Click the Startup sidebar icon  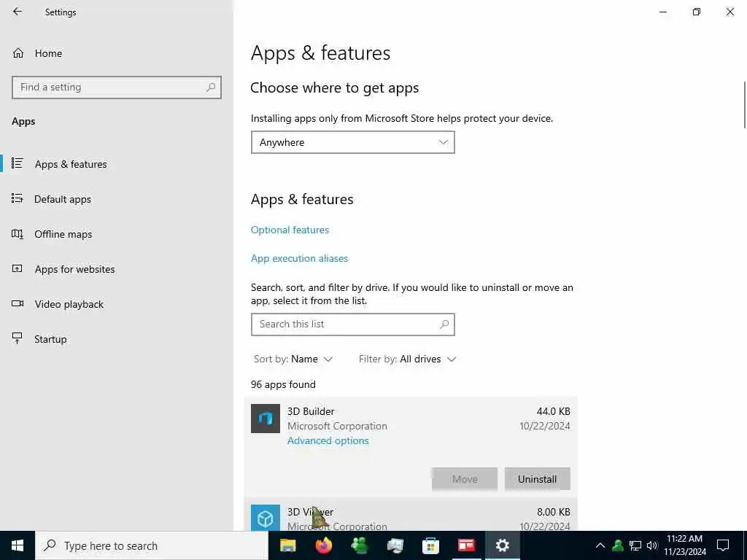[18, 338]
